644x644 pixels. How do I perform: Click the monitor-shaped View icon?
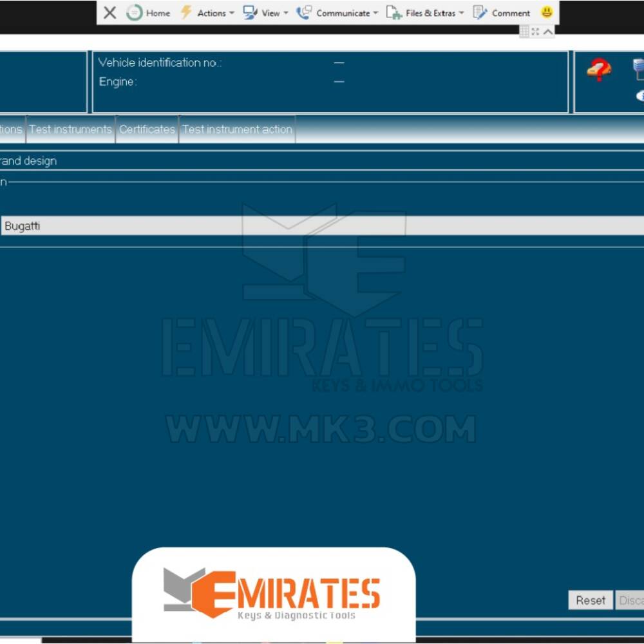[249, 12]
